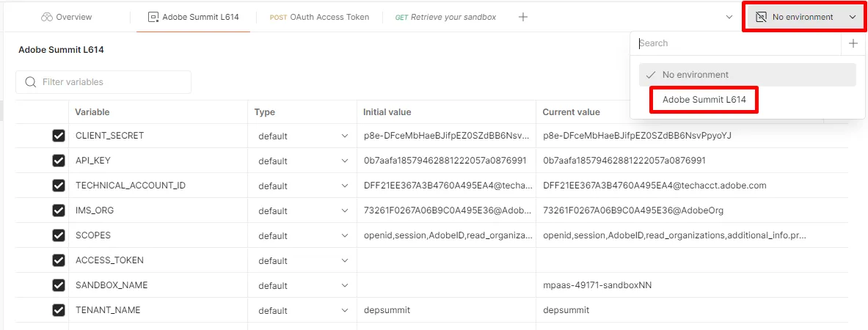Click the Type column header
Screen dimensions: 868x330
click(x=265, y=112)
